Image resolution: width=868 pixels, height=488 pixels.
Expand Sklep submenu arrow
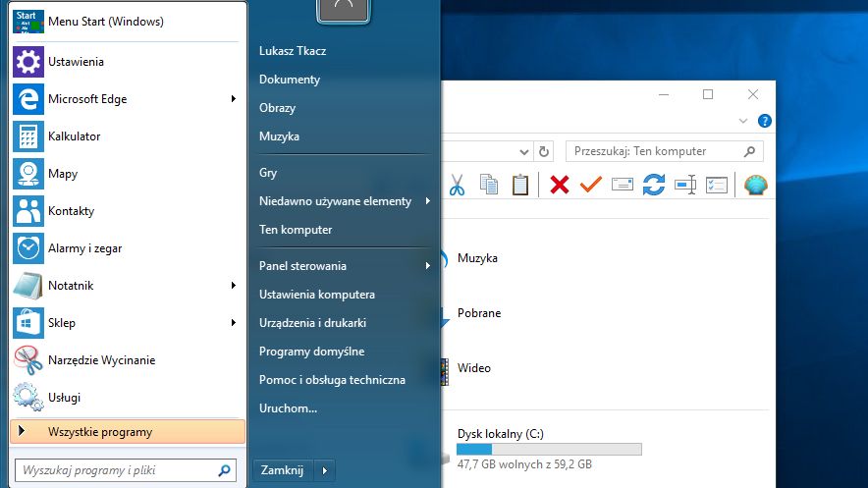coord(233,323)
